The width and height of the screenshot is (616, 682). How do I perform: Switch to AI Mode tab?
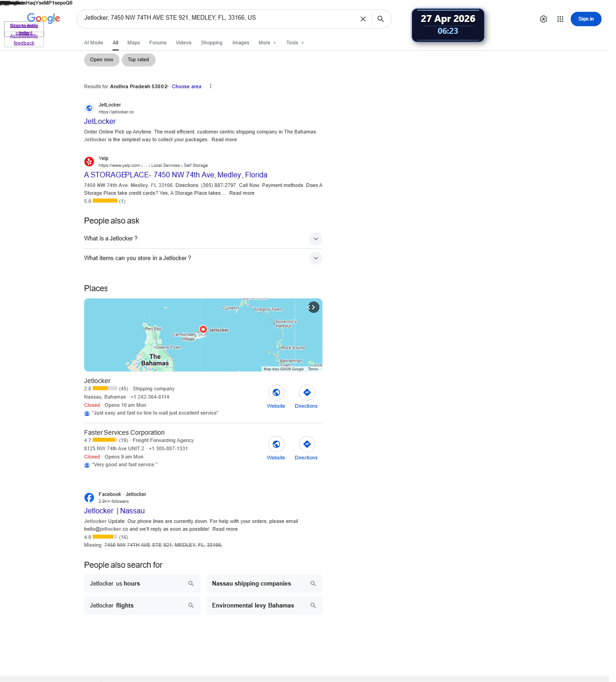click(x=94, y=43)
